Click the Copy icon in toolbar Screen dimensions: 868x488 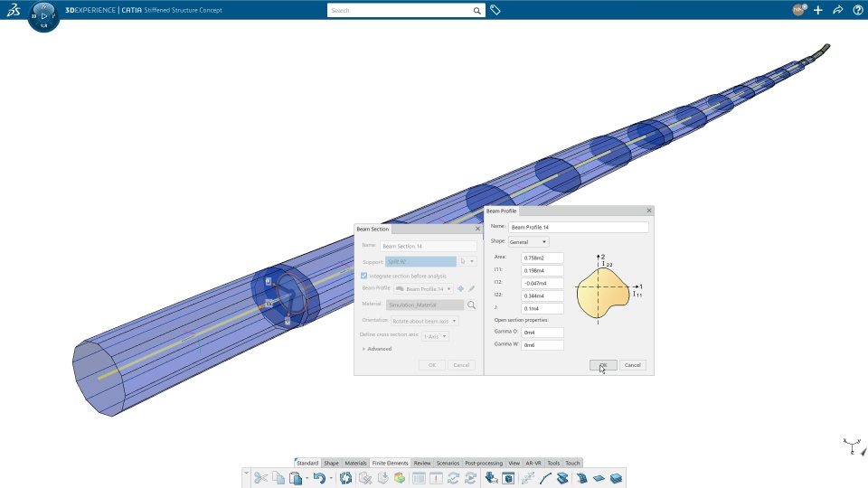278,478
